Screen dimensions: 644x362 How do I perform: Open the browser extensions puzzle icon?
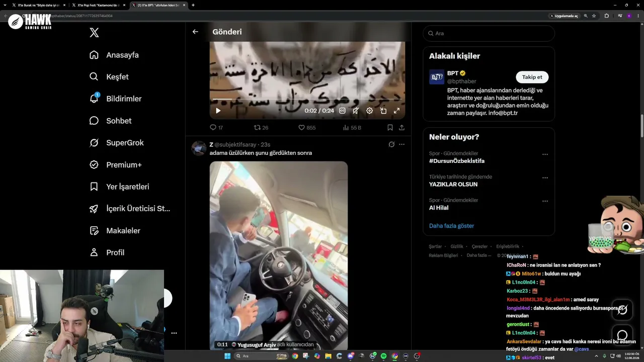click(606, 16)
